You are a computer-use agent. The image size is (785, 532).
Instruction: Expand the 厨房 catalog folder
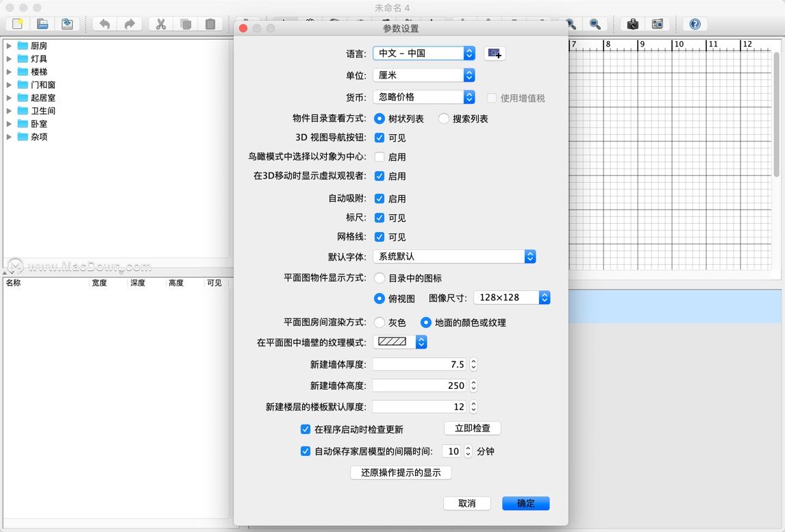8,46
